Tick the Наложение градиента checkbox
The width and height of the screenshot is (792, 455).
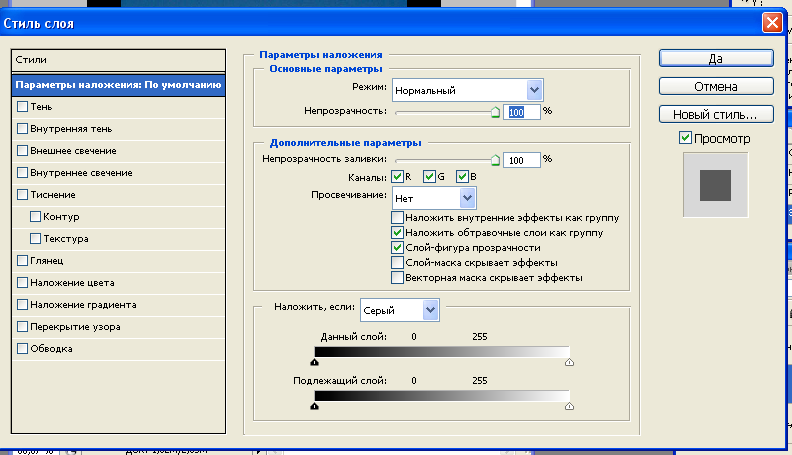tap(22, 305)
